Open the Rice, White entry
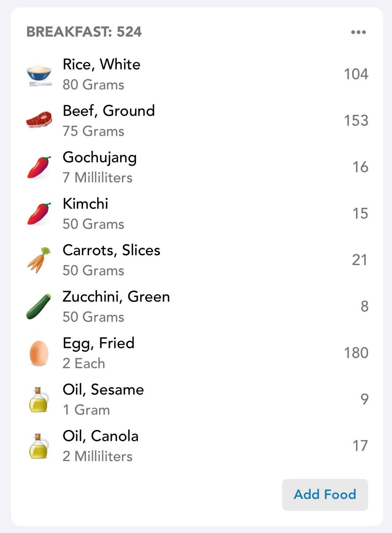392x533 pixels. pos(102,65)
